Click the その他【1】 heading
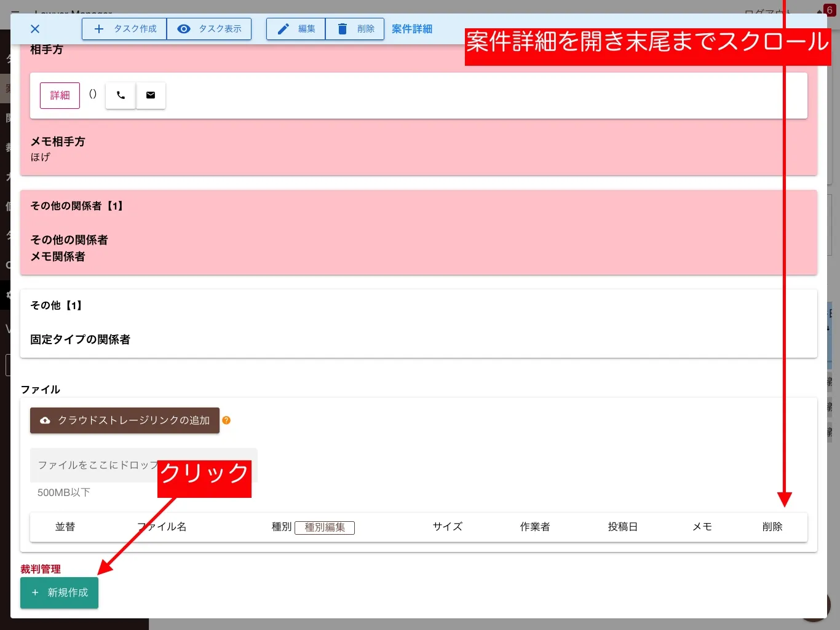The height and width of the screenshot is (630, 840). pyautogui.click(x=58, y=305)
